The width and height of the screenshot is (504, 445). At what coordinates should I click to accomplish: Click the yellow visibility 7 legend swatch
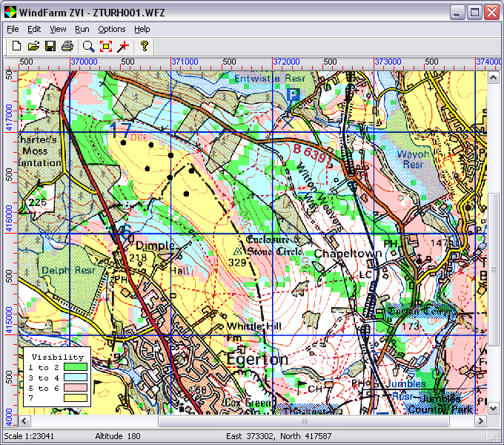pos(76,398)
